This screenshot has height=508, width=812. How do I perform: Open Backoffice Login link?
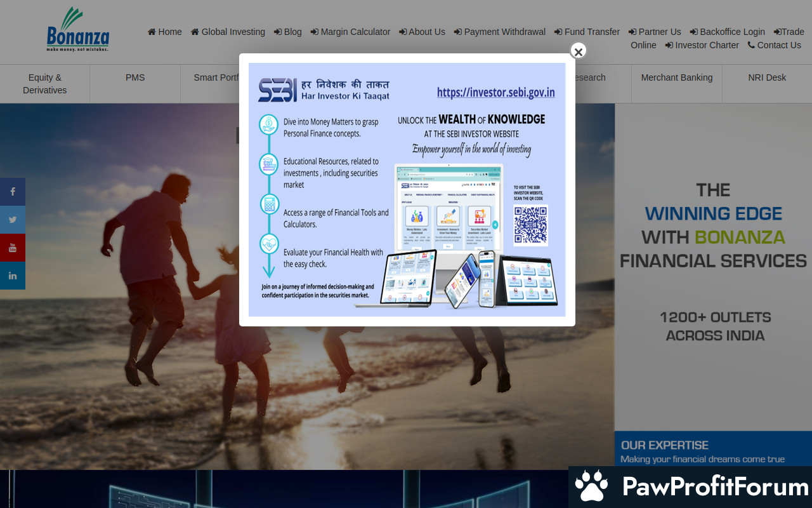pyautogui.click(x=727, y=32)
